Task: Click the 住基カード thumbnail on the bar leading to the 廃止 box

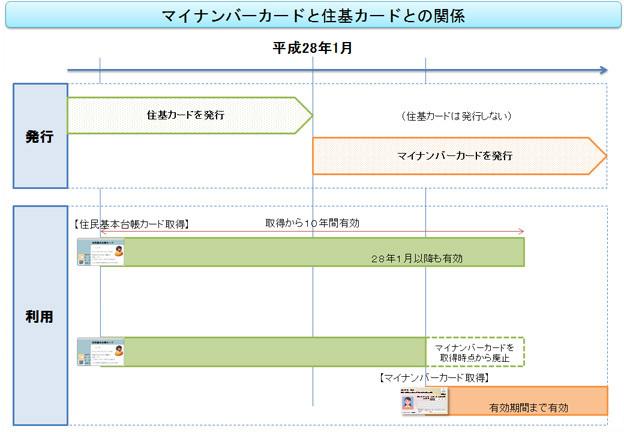Action: pos(100,351)
